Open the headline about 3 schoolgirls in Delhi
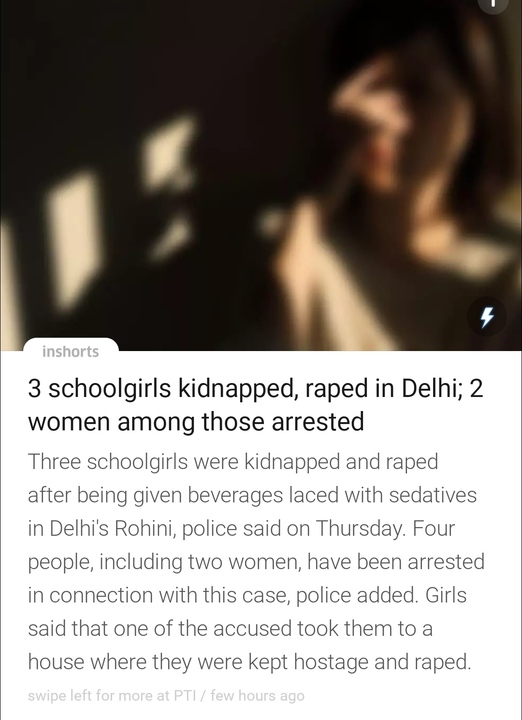The width and height of the screenshot is (522, 720). point(256,405)
